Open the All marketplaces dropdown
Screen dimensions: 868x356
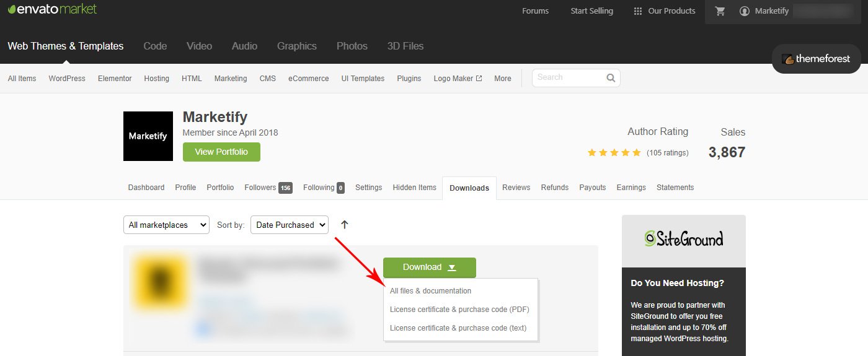click(166, 225)
